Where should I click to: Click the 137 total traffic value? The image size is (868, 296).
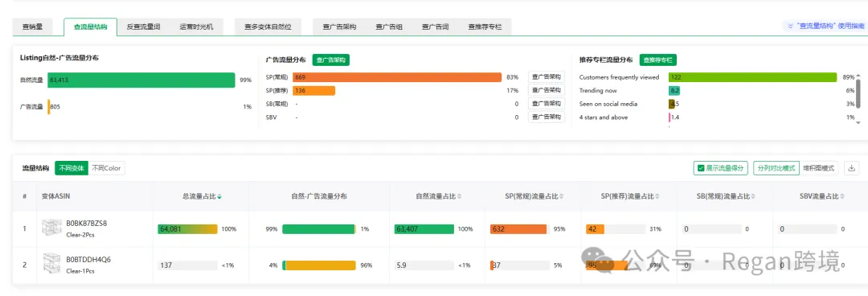166,265
